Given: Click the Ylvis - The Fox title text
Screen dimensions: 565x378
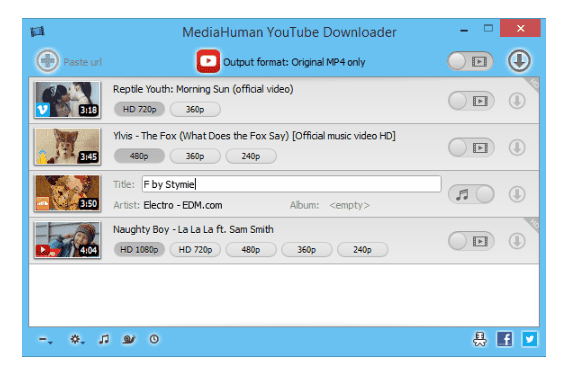Looking at the screenshot, I should [254, 136].
